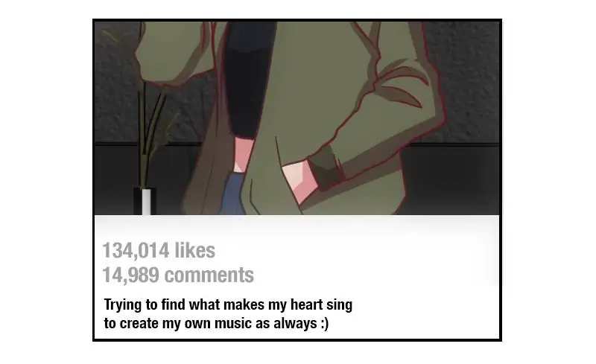Image resolution: width=596 pixels, height=364 pixels.
Task: Click the word comments beside 14,989
Action: point(209,275)
